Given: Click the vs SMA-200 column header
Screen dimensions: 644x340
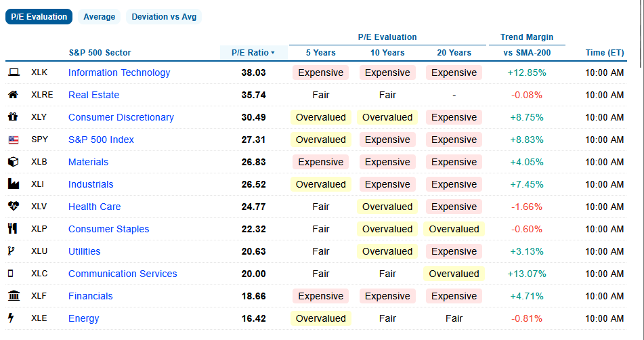Looking at the screenshot, I should coord(527,53).
